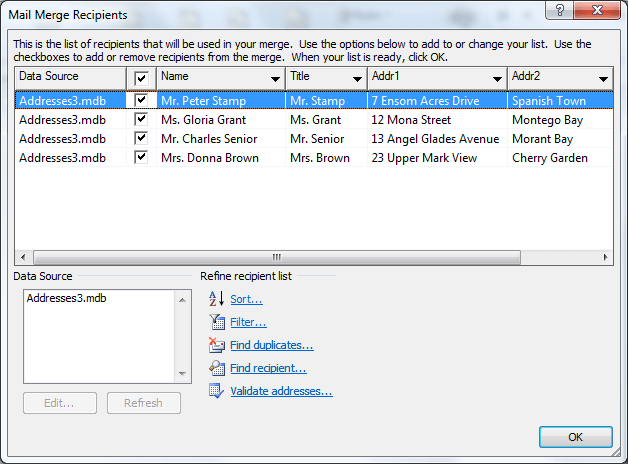Click the Validate addresses icon
The image size is (628, 464).
(x=216, y=391)
